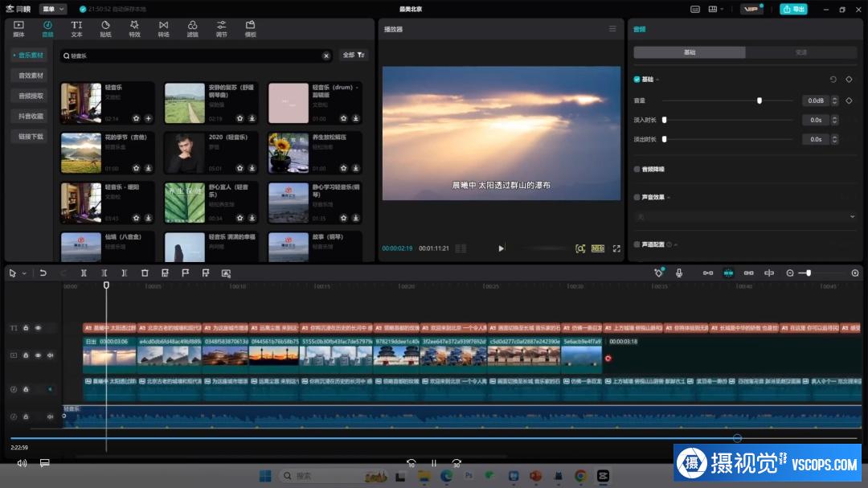Add a marker with the flag icon
This screenshot has height=488, width=868.
pyautogui.click(x=186, y=273)
